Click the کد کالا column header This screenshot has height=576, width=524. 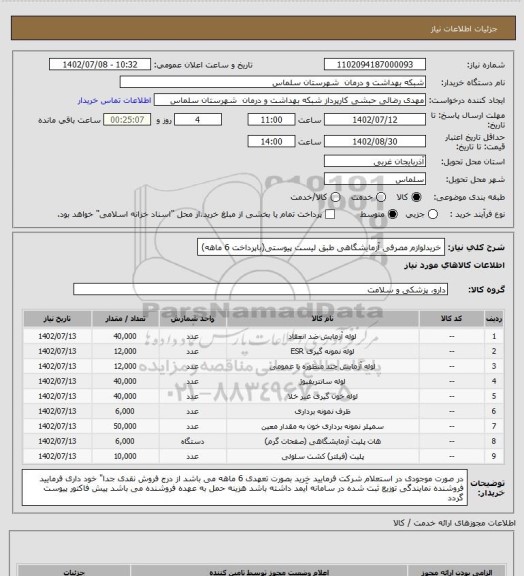pyautogui.click(x=452, y=318)
